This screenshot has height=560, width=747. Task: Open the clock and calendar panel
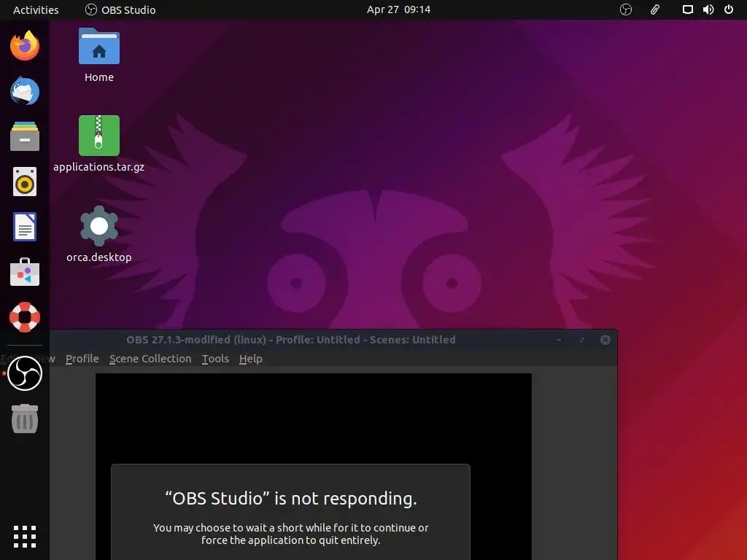(398, 9)
